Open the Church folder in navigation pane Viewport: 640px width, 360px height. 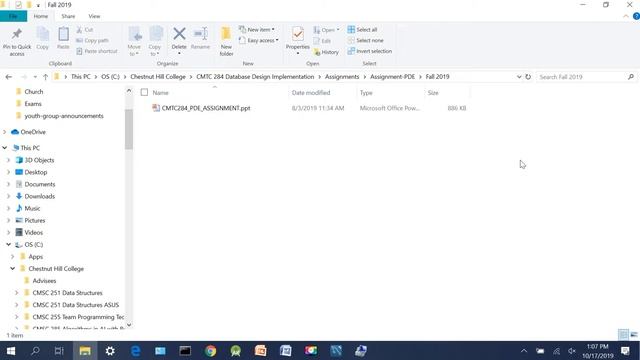pyautogui.click(x=33, y=91)
